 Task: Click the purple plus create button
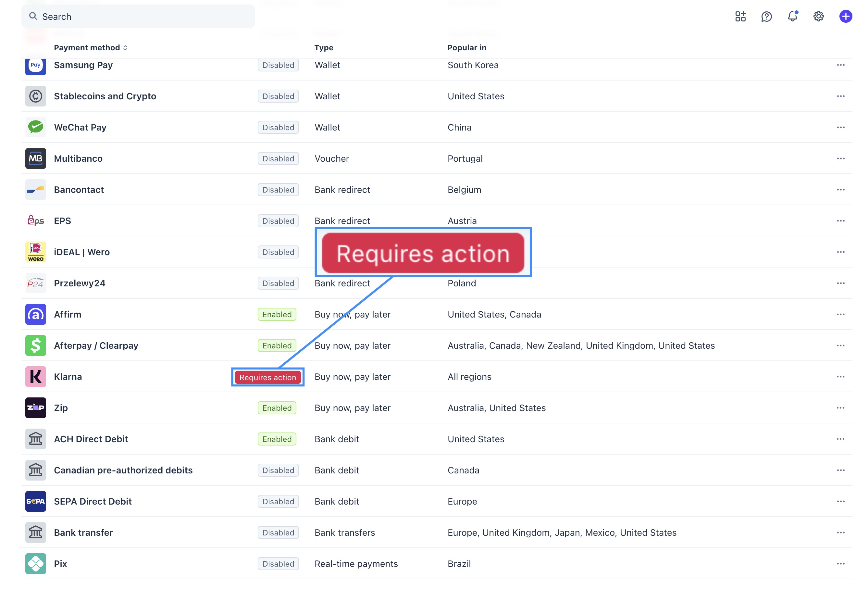point(845,17)
